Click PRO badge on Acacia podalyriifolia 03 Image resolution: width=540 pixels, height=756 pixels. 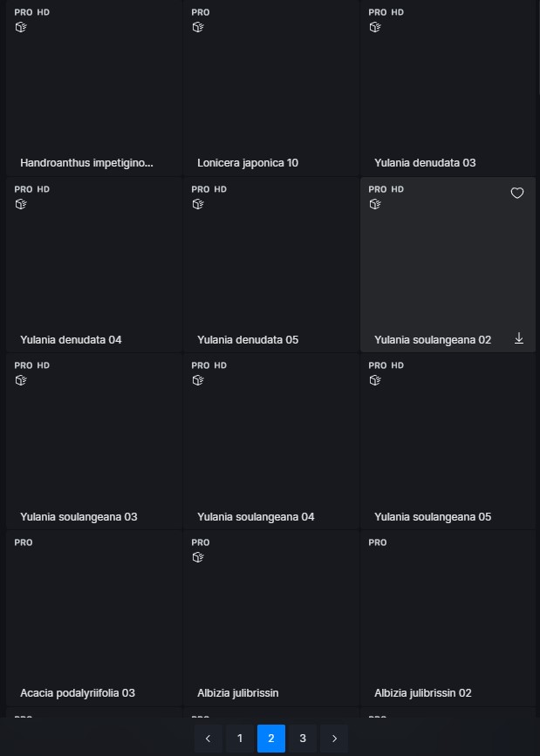pyautogui.click(x=24, y=543)
